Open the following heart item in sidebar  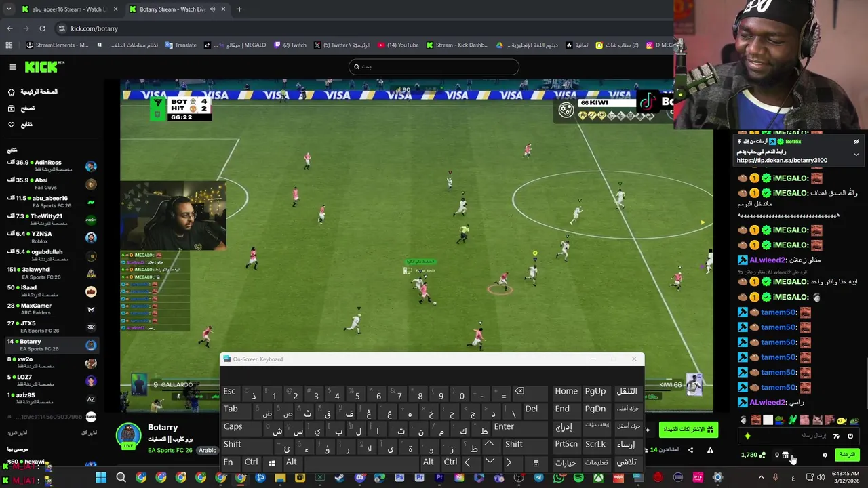pyautogui.click(x=20, y=124)
